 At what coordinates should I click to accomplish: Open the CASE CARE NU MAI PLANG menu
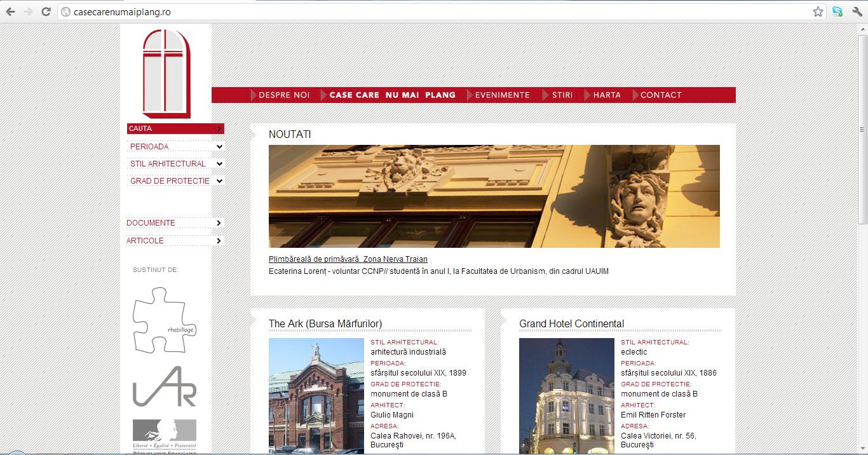[392, 95]
